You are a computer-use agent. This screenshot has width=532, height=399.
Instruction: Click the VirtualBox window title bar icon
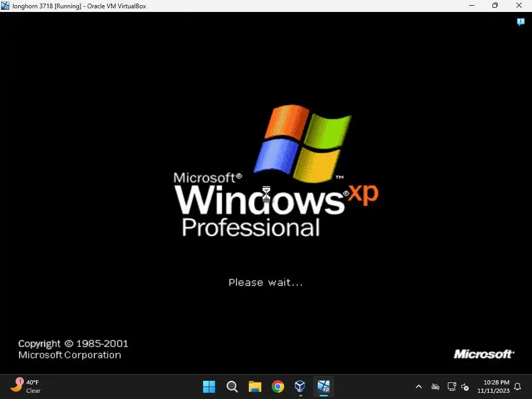[5, 6]
